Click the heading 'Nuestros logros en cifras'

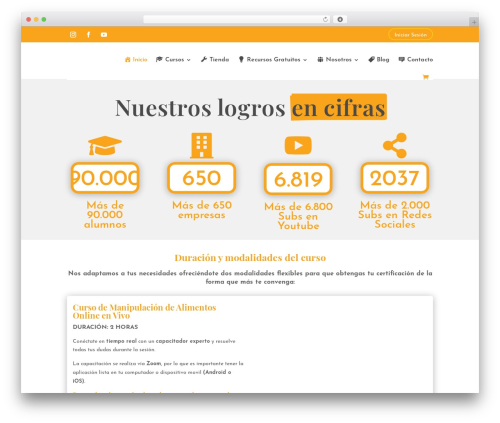coord(251,108)
